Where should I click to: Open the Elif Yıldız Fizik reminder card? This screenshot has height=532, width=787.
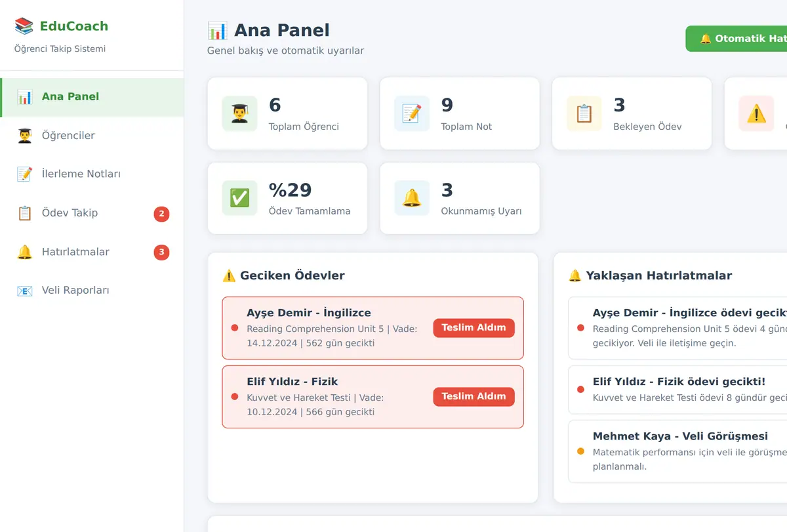click(x=677, y=390)
